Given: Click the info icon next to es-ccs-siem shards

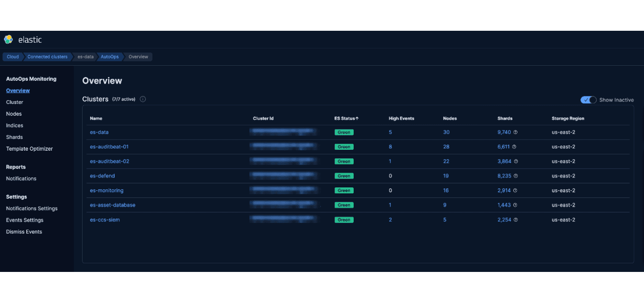Looking at the screenshot, I should click(x=516, y=220).
